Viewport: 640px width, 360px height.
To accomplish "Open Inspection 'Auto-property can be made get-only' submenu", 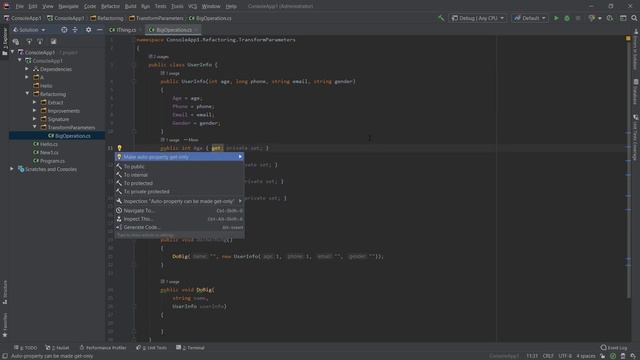I will [x=180, y=201].
